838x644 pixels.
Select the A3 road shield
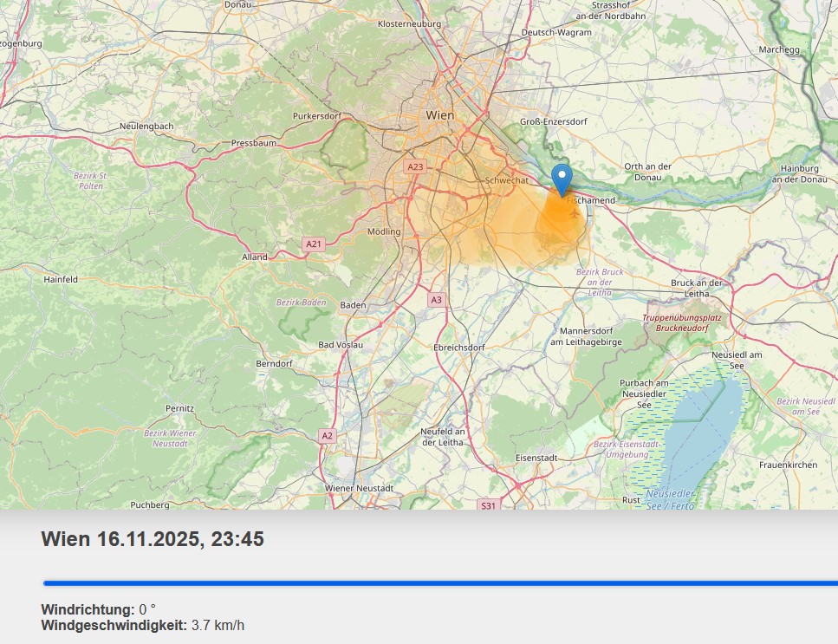436,300
